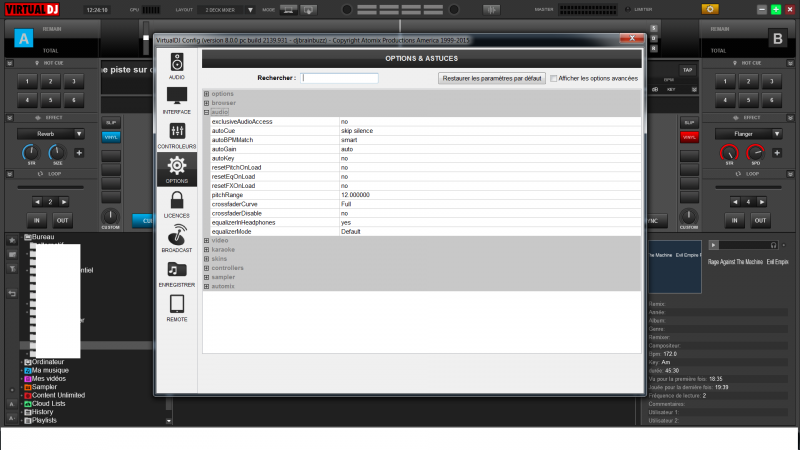
Task: Open the 2 Deck Mixer layout dropdown
Action: click(x=250, y=10)
